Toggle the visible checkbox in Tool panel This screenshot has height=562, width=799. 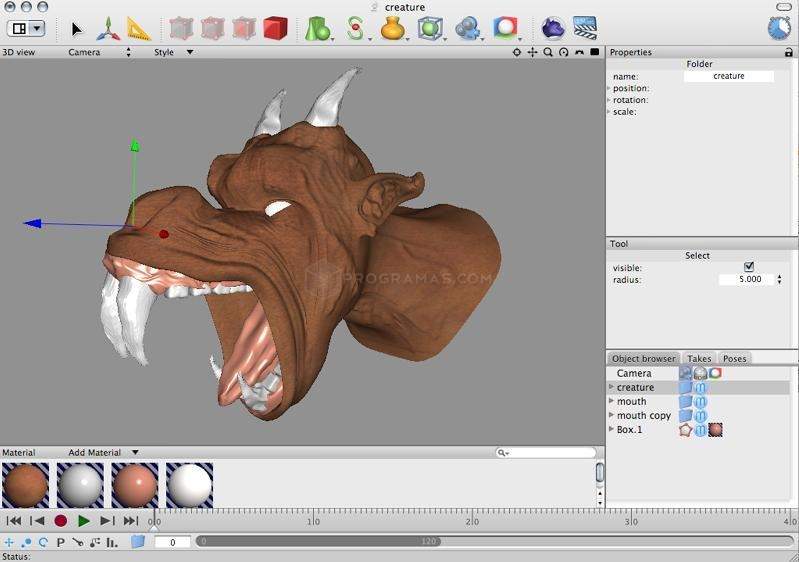749,267
